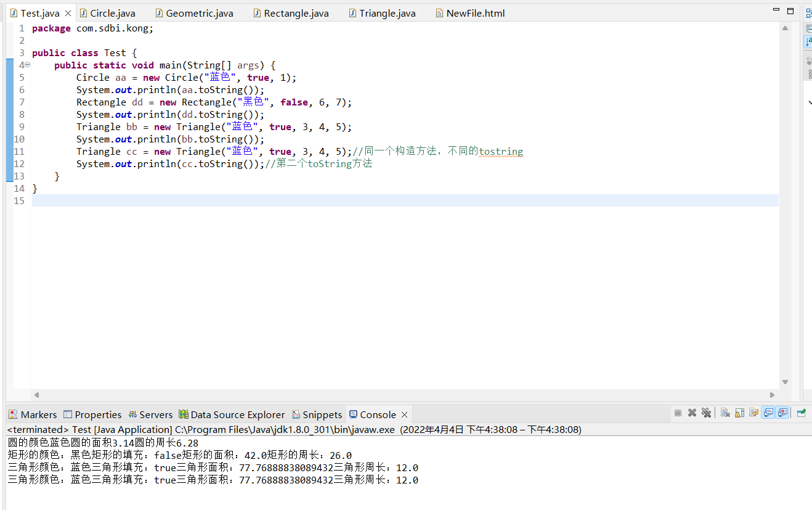Viewport: 812px width, 510px height.
Task: Click line number 1 in the gutter
Action: click(x=22, y=28)
